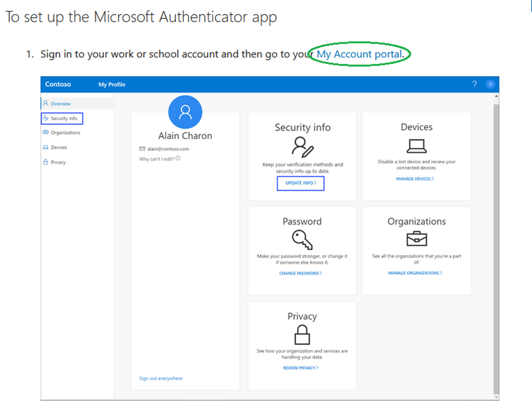Click the Devices laptop sidebar icon
The height and width of the screenshot is (418, 532).
(46, 147)
